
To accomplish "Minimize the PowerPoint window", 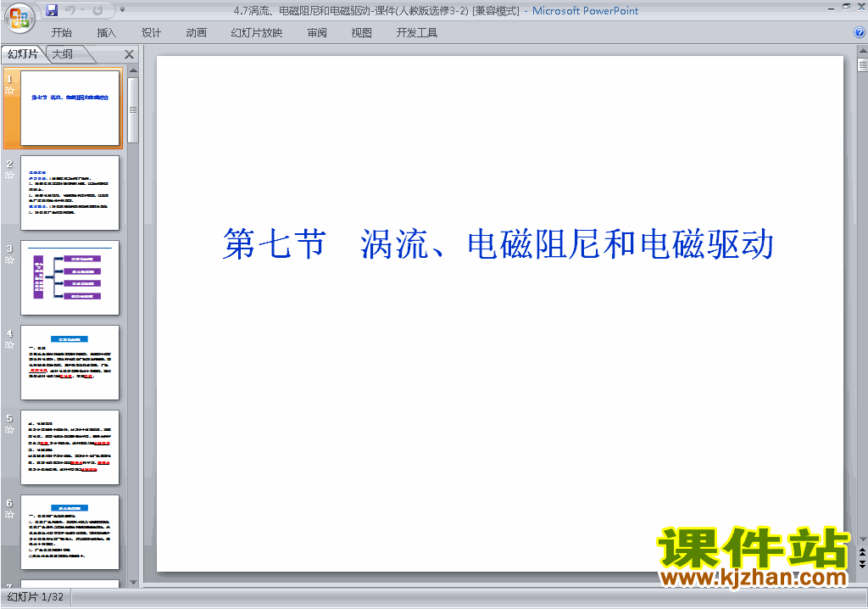I will (x=831, y=8).
